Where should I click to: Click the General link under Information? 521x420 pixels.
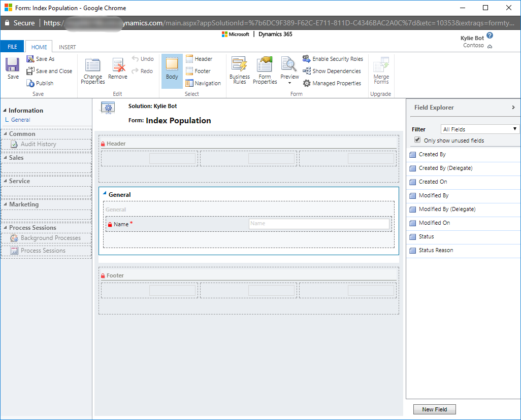point(21,120)
